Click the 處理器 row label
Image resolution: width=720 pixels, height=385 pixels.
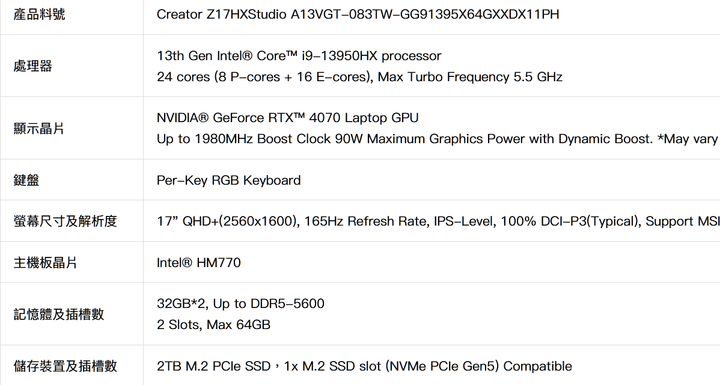point(33,66)
